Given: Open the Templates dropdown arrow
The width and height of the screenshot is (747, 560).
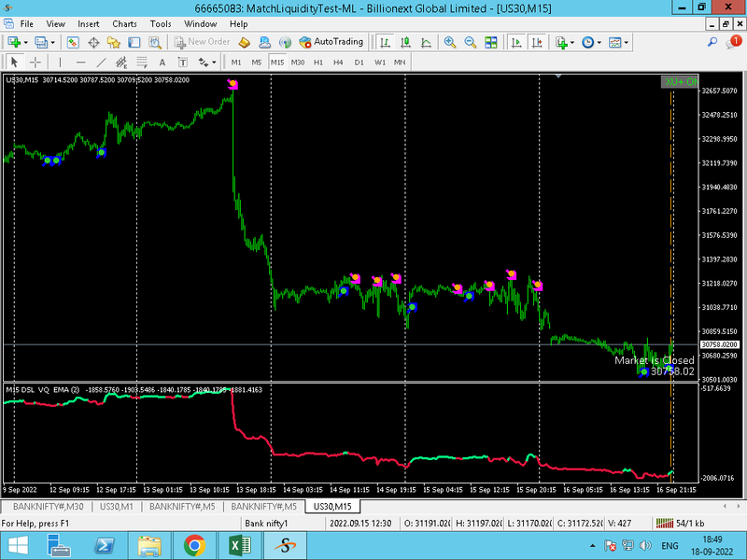Looking at the screenshot, I should point(626,43).
